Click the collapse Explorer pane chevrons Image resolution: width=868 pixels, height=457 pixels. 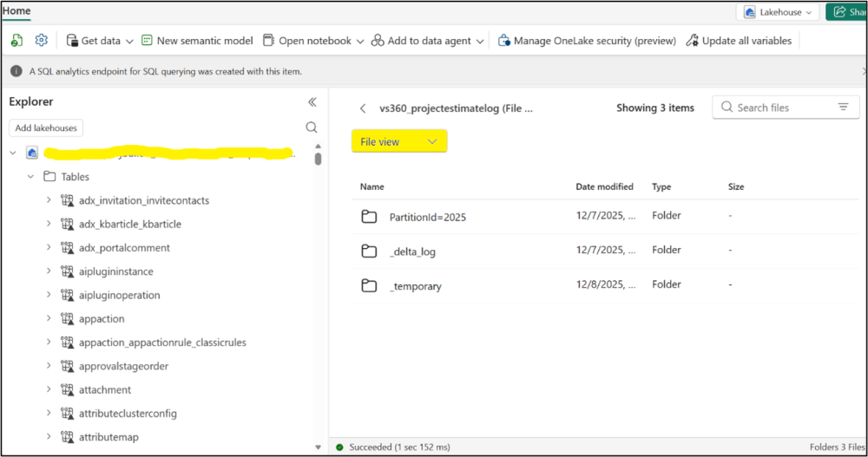click(x=312, y=101)
